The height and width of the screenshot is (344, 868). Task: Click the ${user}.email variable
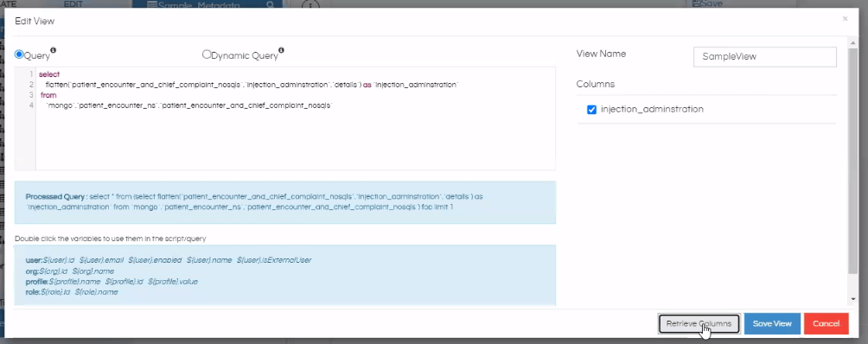tap(101, 260)
